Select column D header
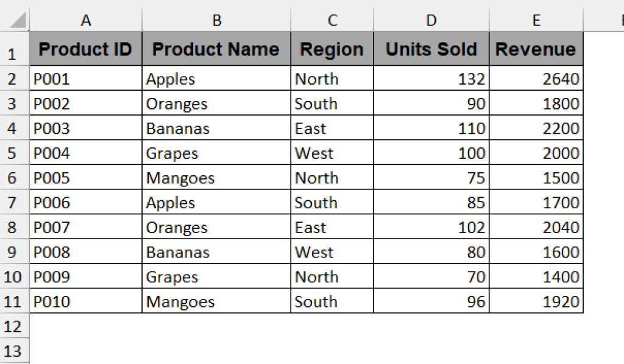 431,19
